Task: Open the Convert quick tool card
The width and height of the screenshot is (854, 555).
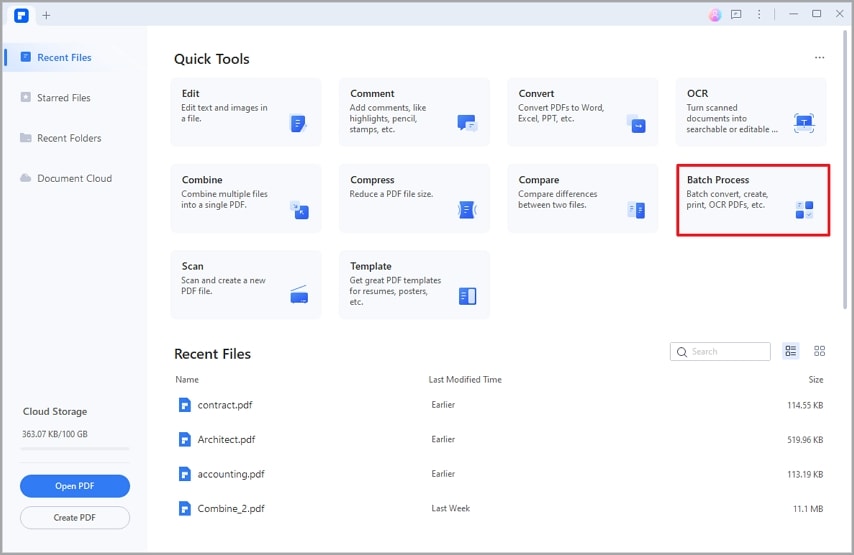Action: pos(582,112)
